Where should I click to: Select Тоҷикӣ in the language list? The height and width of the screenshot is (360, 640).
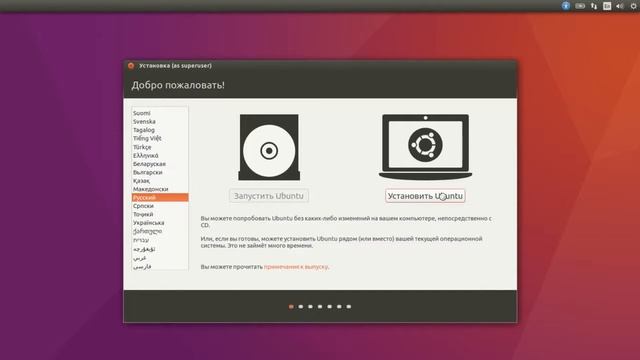pos(160,214)
